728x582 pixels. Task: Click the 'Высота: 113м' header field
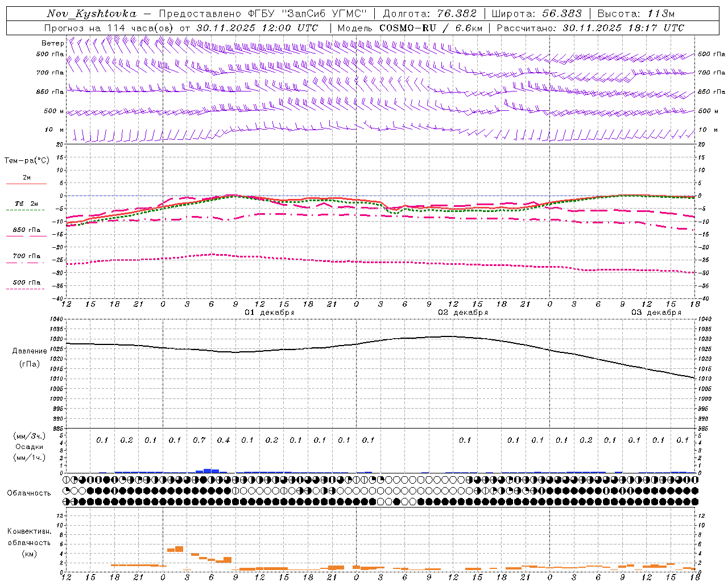(x=636, y=14)
